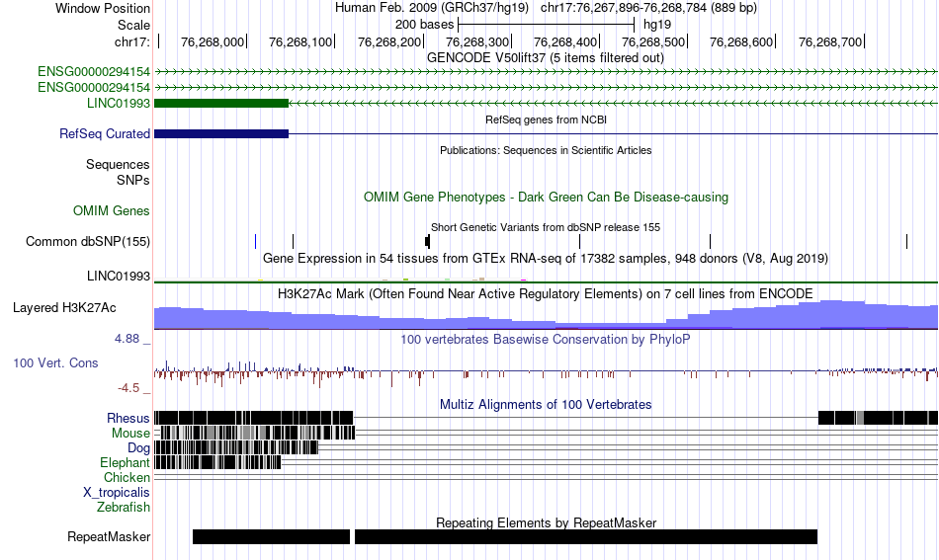This screenshot has width=939, height=560.
Task: Click the Zebrafish alignment label
Action: tap(124, 507)
